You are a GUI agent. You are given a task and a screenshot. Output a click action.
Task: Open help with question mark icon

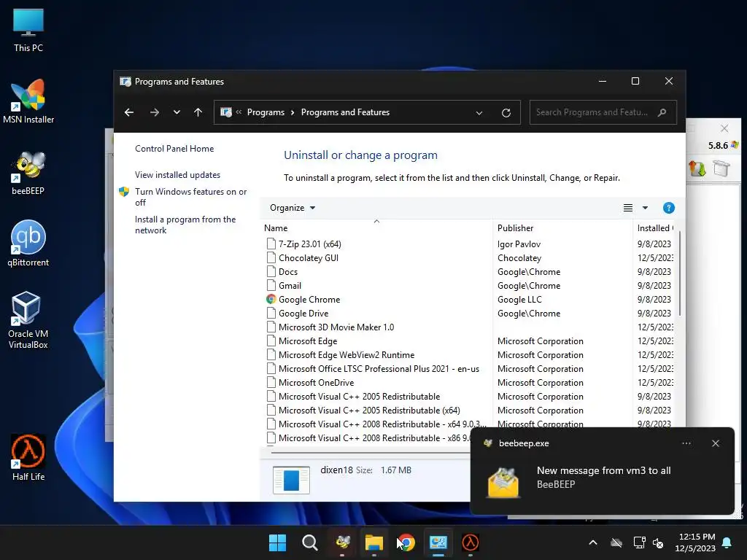(x=668, y=208)
